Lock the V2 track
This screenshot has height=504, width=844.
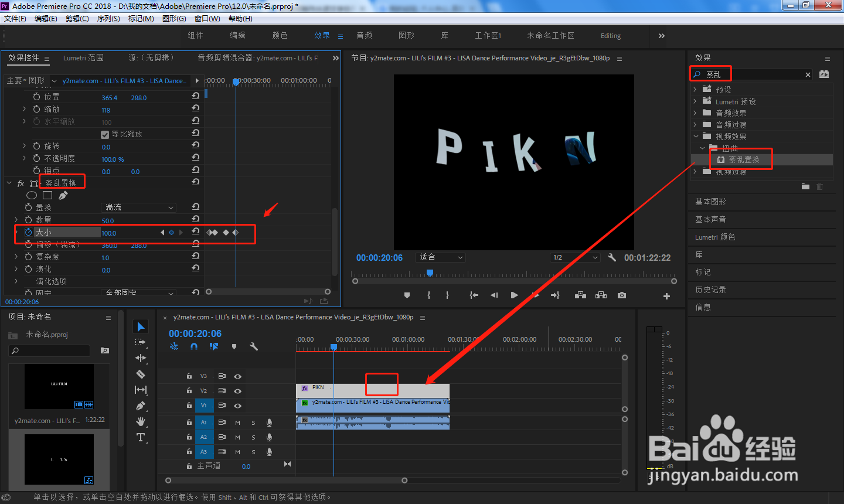pyautogui.click(x=189, y=391)
